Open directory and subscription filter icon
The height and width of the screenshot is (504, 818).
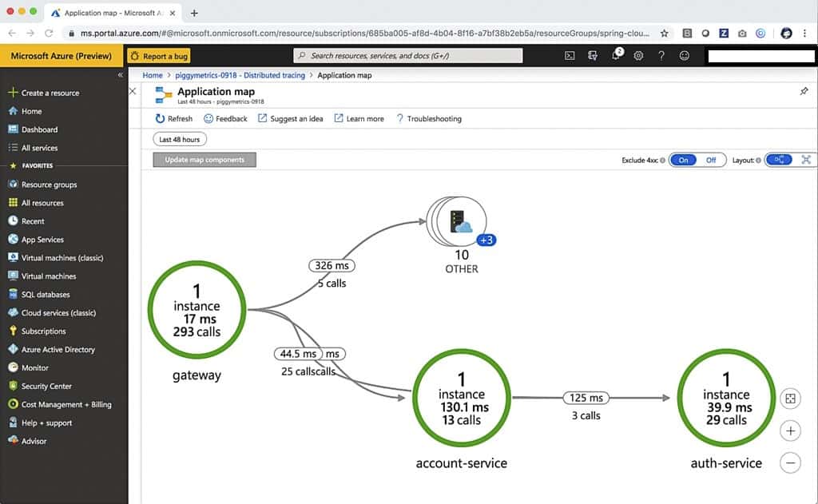(593, 56)
